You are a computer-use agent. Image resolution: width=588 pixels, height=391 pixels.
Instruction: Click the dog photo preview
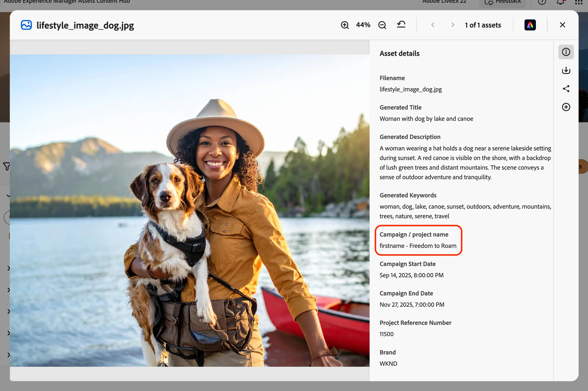(190, 211)
